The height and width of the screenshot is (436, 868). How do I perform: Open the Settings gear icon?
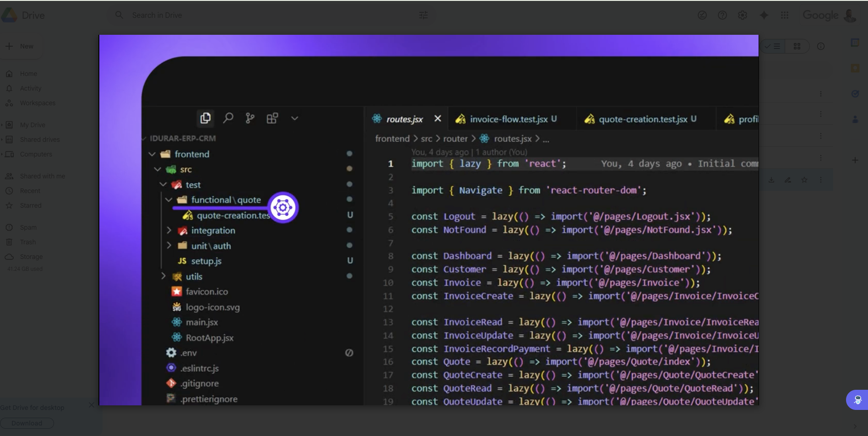tap(742, 15)
